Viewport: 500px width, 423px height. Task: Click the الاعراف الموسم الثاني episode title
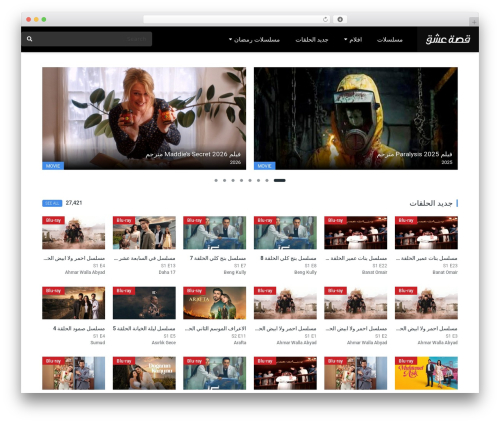pyautogui.click(x=216, y=329)
